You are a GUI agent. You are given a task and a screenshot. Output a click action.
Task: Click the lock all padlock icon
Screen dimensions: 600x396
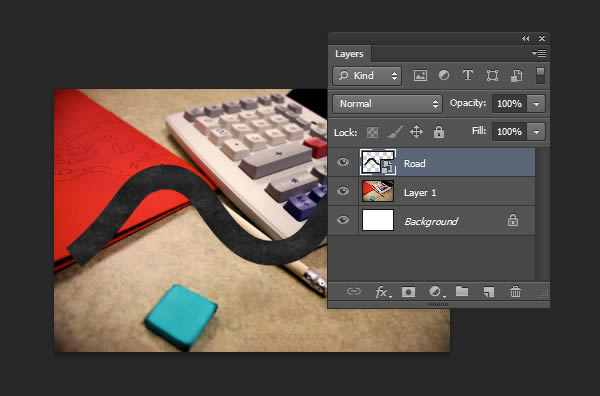coord(439,132)
